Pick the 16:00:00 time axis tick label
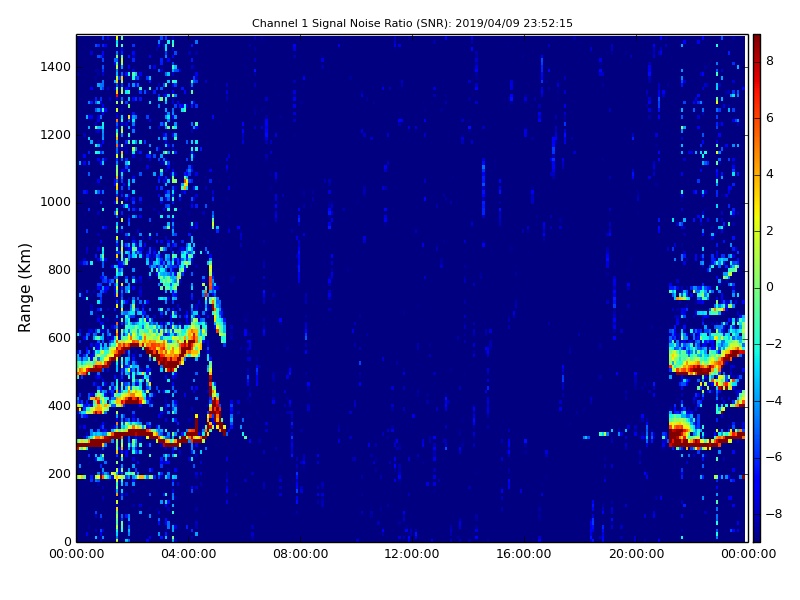 point(524,554)
